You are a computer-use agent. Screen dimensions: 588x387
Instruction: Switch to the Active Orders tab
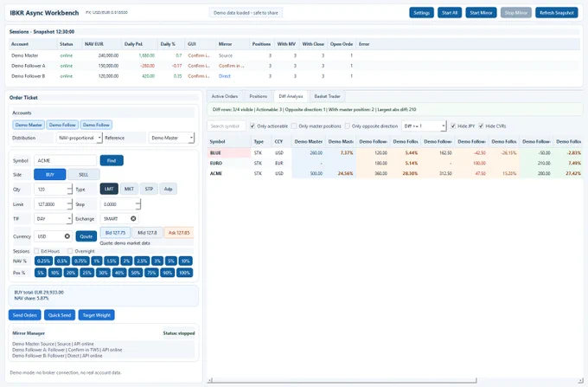225,96
